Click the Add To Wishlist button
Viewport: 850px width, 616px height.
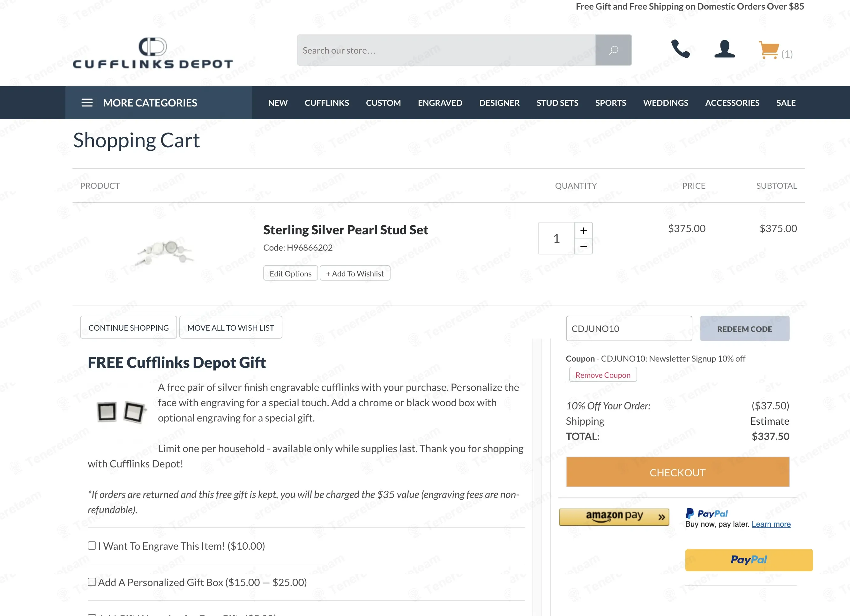(x=354, y=273)
